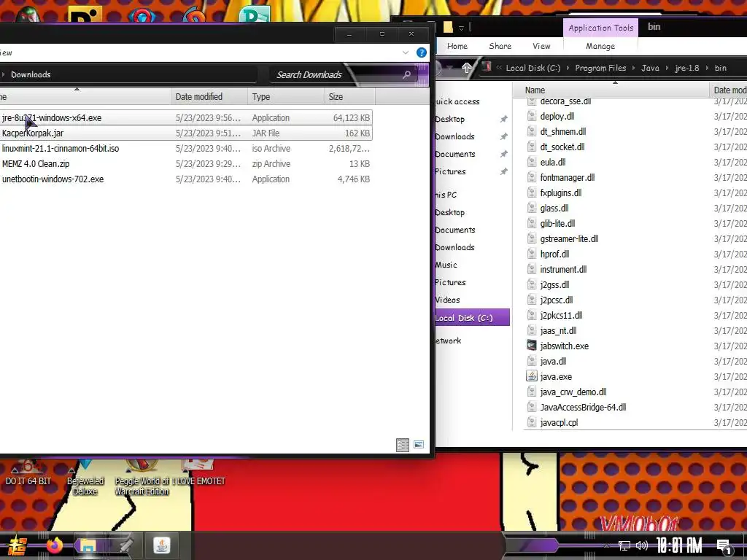Select the deploy.dll file icon
Image resolution: width=747 pixels, height=560 pixels.
[532, 116]
